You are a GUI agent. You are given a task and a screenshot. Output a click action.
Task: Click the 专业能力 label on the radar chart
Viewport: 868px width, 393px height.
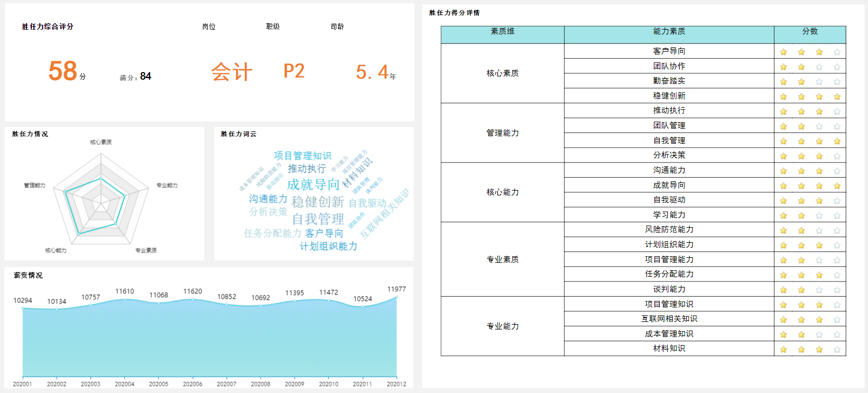pos(167,185)
